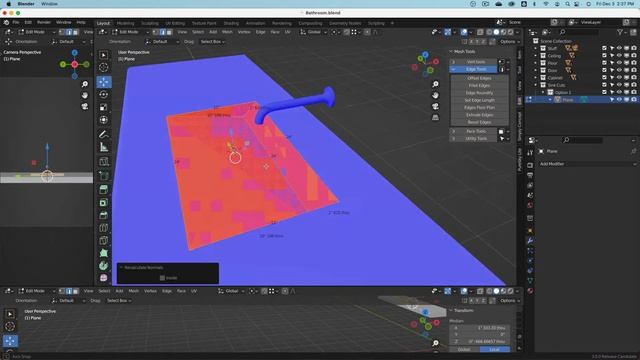Click zoom magnifier in Camera Perspective viewport
Viewport: 640px width, 360px height.
[x=84, y=84]
